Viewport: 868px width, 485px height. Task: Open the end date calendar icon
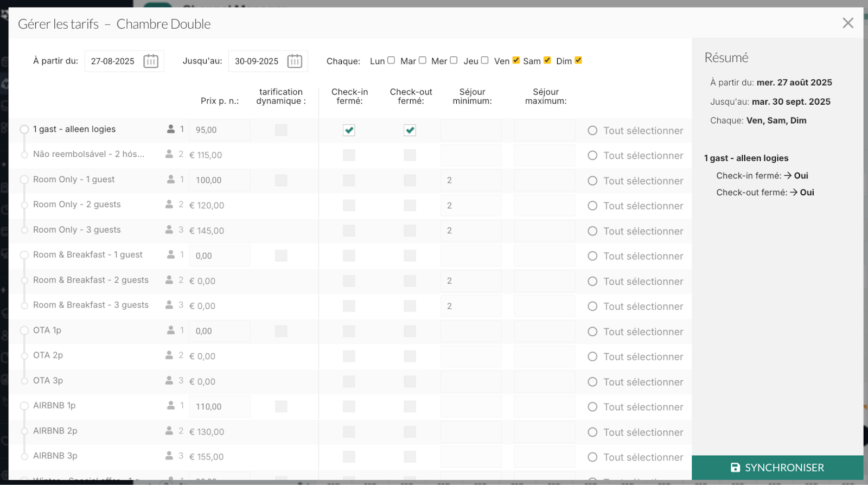pyautogui.click(x=295, y=61)
